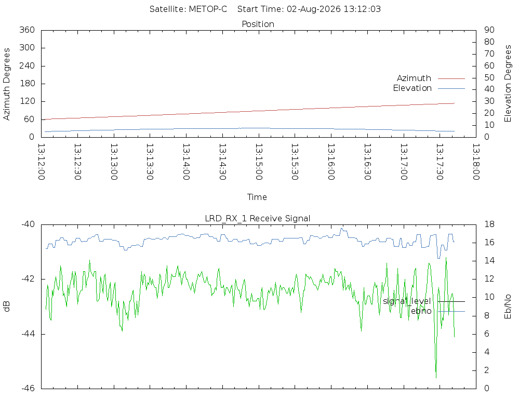Click the Start Time 02-Aug-2026 13:12:03 text

309,9
